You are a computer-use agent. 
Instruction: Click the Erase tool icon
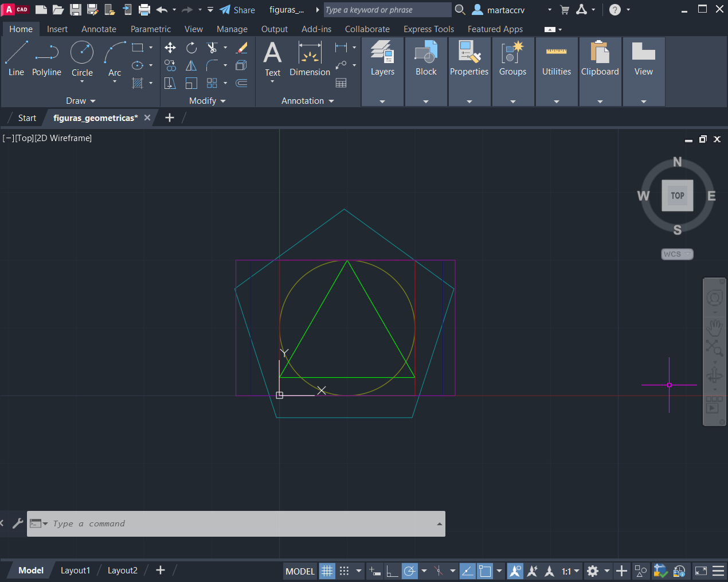[x=242, y=48]
